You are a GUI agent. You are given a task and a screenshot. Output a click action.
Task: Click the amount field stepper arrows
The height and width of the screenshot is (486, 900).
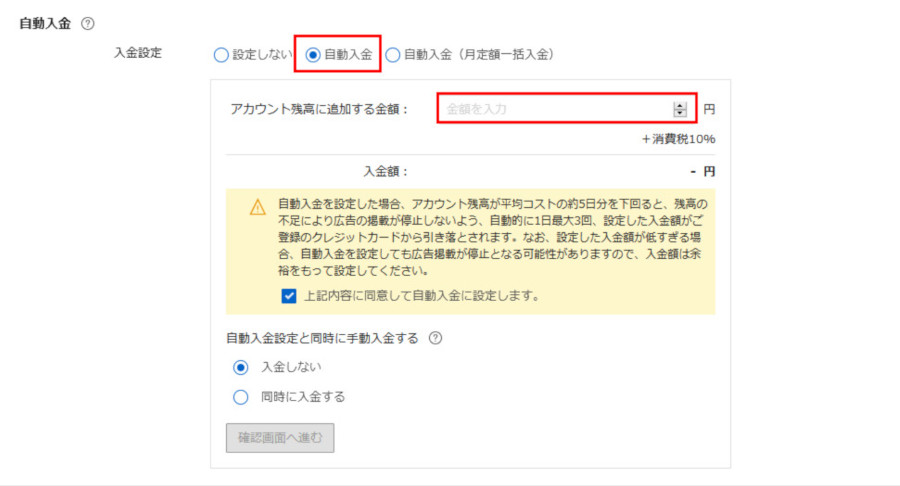click(680, 109)
